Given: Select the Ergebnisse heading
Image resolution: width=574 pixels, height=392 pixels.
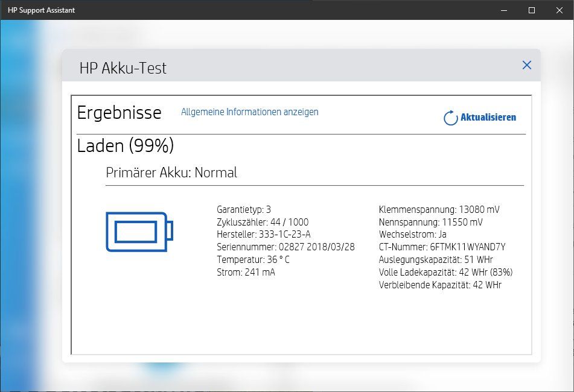Looking at the screenshot, I should [120, 113].
